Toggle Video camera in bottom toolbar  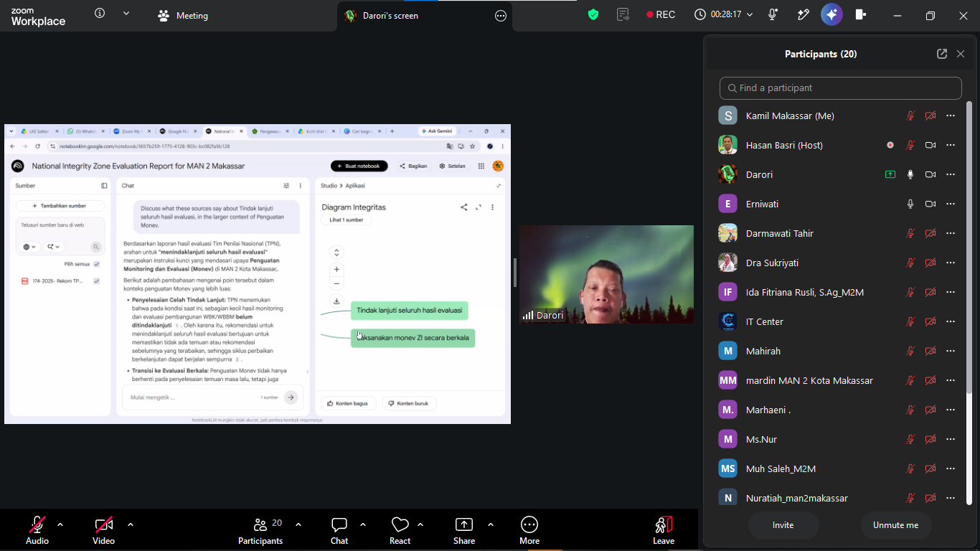(103, 531)
